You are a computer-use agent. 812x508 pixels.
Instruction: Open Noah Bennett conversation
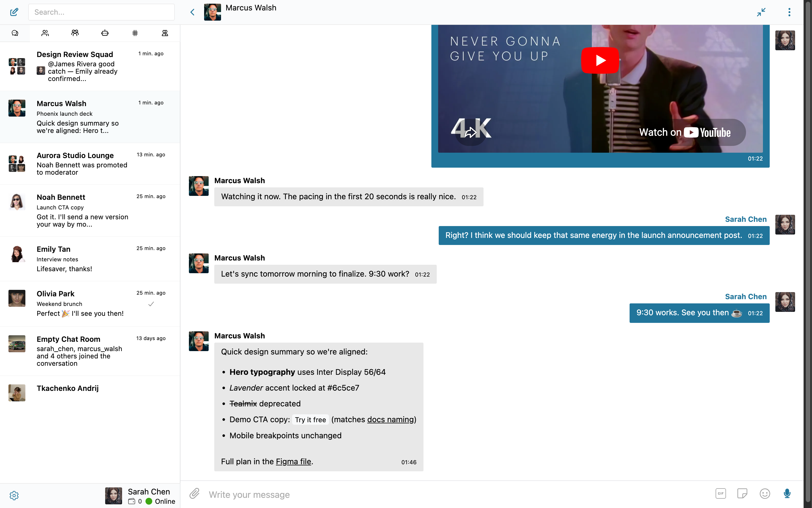pos(90,210)
